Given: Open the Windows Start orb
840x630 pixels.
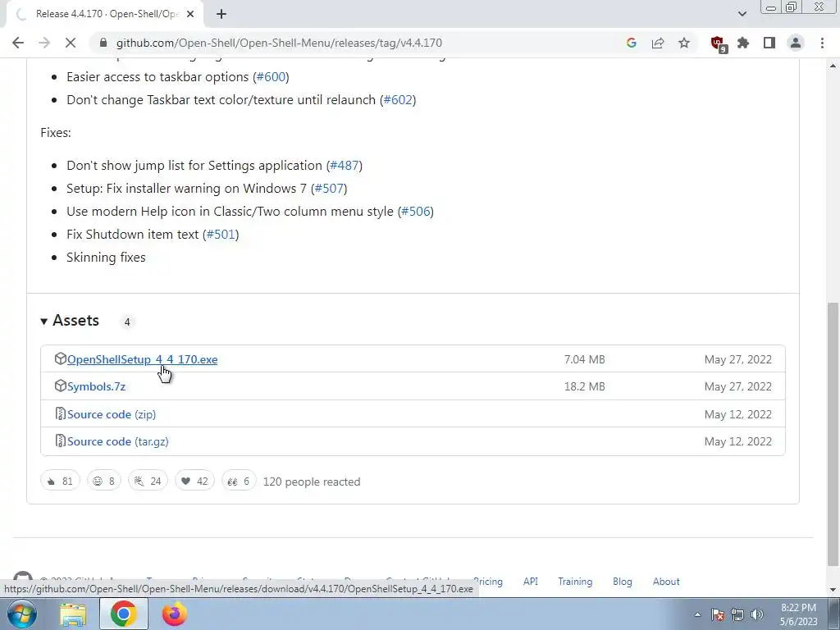Looking at the screenshot, I should tap(22, 614).
